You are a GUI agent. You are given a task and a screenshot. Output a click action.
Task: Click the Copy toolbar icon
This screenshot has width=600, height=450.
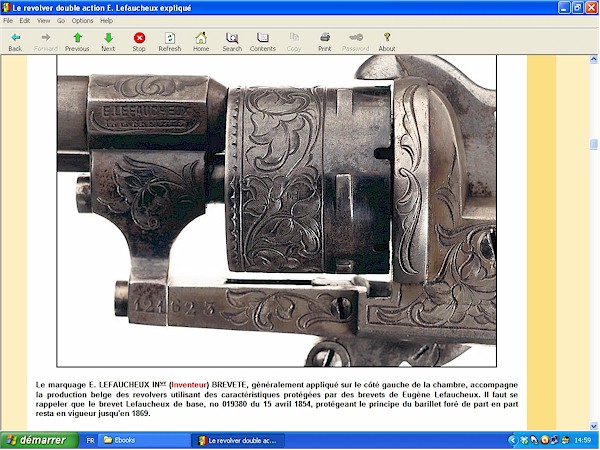coord(294,38)
